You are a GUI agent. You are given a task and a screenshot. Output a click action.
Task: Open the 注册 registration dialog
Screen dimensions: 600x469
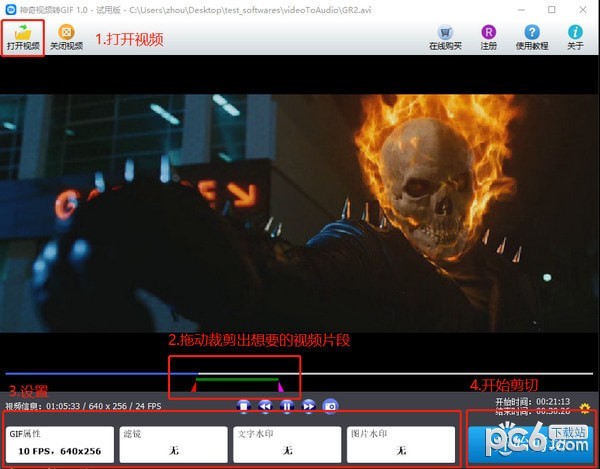(489, 37)
